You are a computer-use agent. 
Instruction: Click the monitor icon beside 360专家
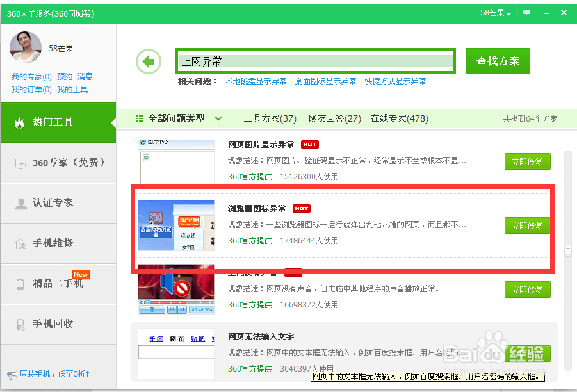20,163
